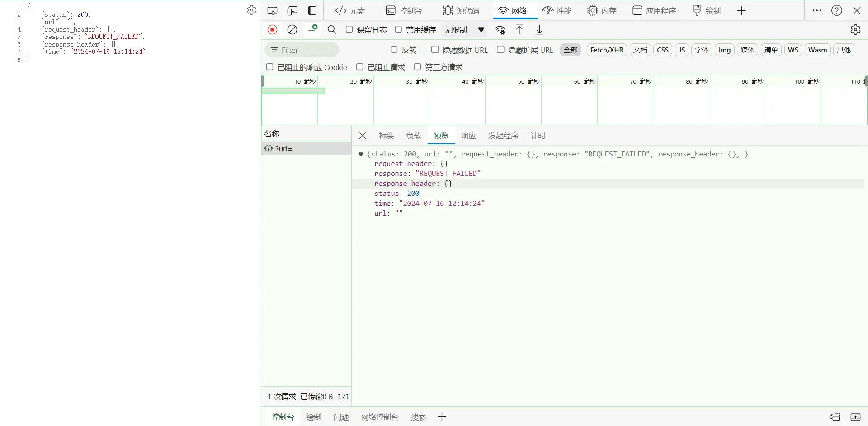Switch to the 响应 tab

(x=468, y=136)
